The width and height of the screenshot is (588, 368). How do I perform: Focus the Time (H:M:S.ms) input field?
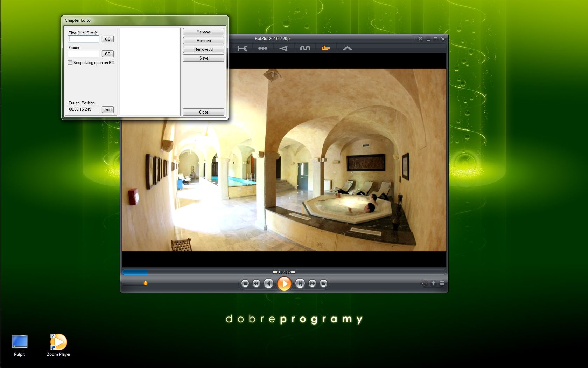click(x=84, y=39)
